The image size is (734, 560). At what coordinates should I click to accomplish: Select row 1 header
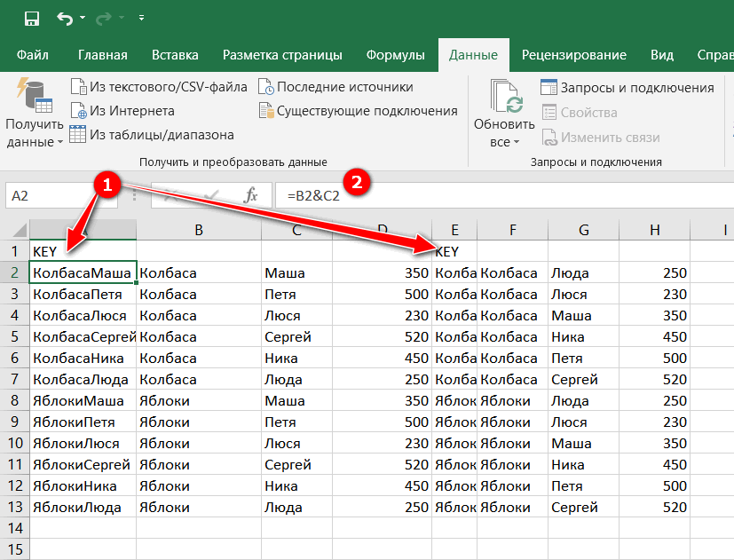[14, 251]
